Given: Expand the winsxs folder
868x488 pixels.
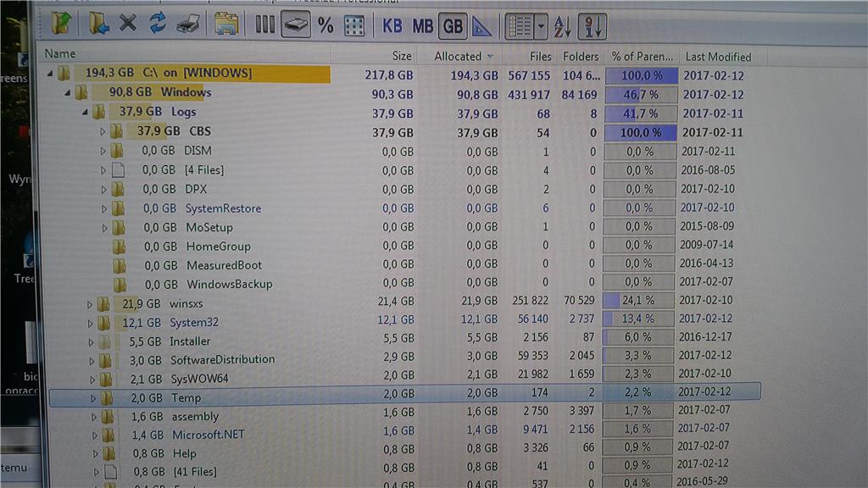Looking at the screenshot, I should pyautogui.click(x=90, y=304).
